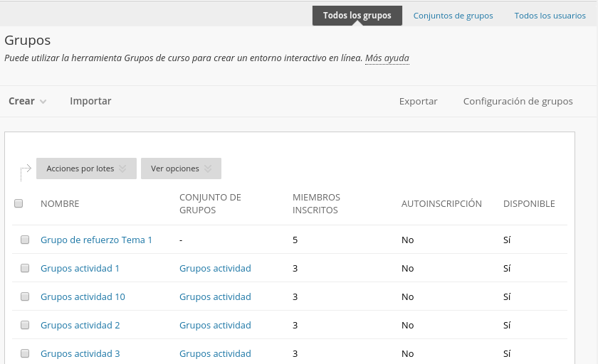Viewport: 598px width, 364px height.
Task: Select checkbox for Grupos actividad 1
Action: (x=25, y=268)
